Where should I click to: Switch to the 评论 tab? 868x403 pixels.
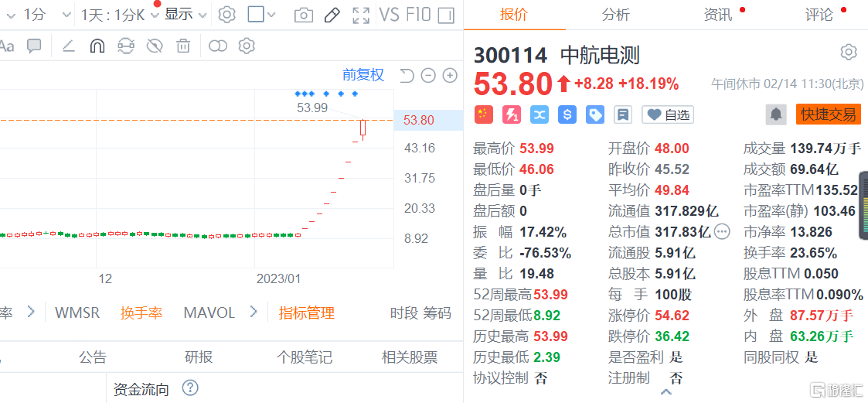coord(819,15)
